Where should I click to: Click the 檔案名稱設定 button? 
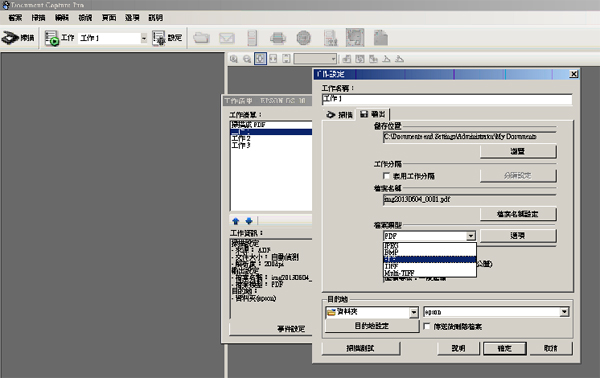[518, 214]
